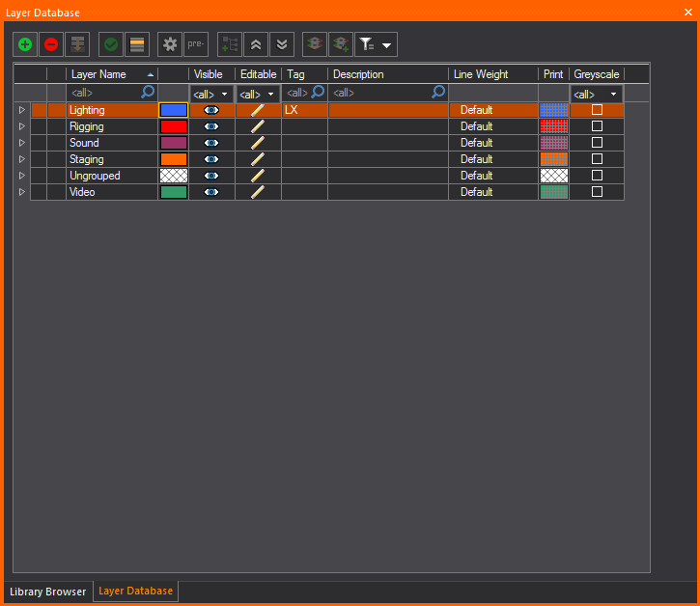Switch to the Library Browser tab
Screen dimensions: 700x606
click(47, 592)
